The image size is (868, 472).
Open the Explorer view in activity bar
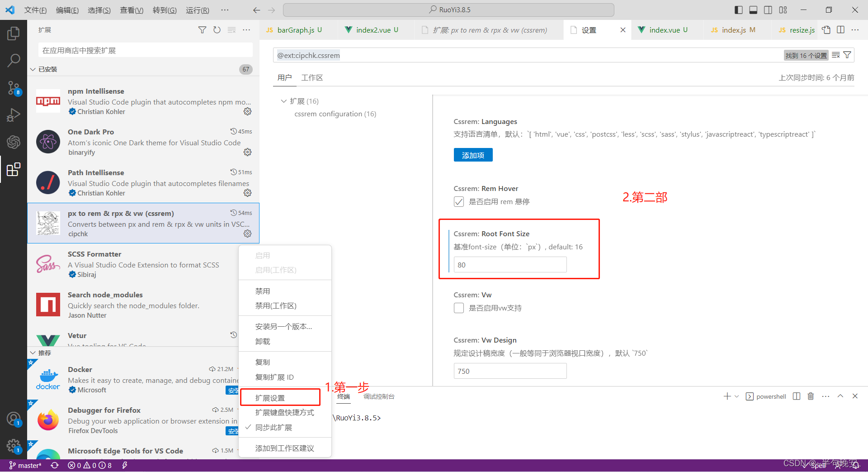tap(14, 33)
